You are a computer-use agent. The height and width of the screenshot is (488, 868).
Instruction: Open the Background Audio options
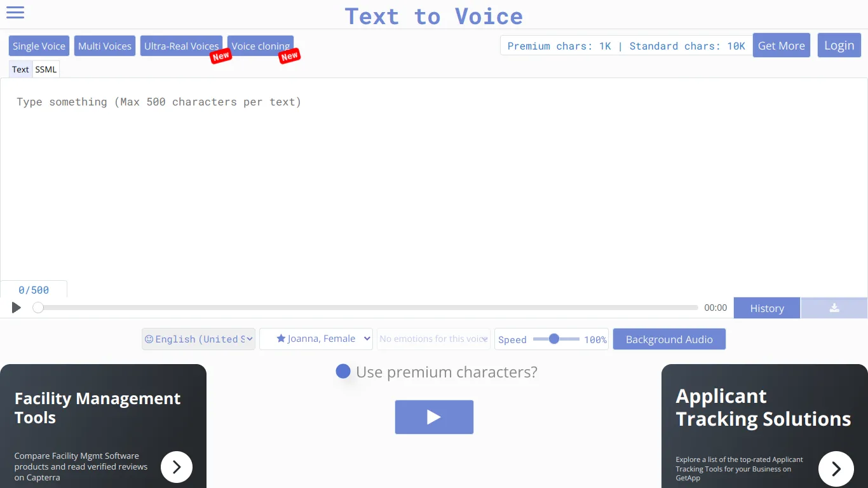[x=669, y=339]
